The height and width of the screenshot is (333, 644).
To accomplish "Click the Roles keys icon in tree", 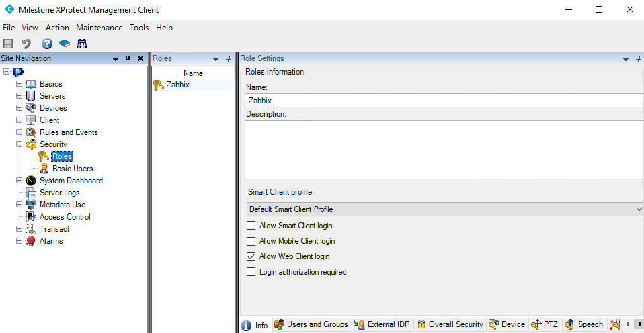I will [44, 156].
